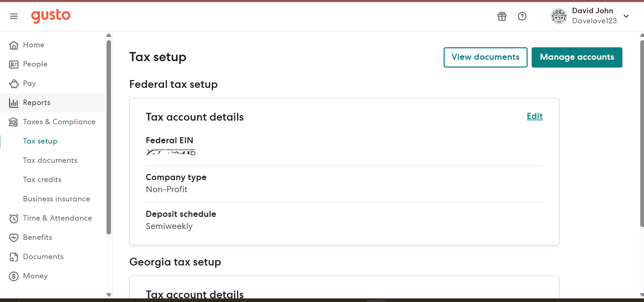Click the View documents button
Viewport: 644px width, 302px height.
point(485,57)
